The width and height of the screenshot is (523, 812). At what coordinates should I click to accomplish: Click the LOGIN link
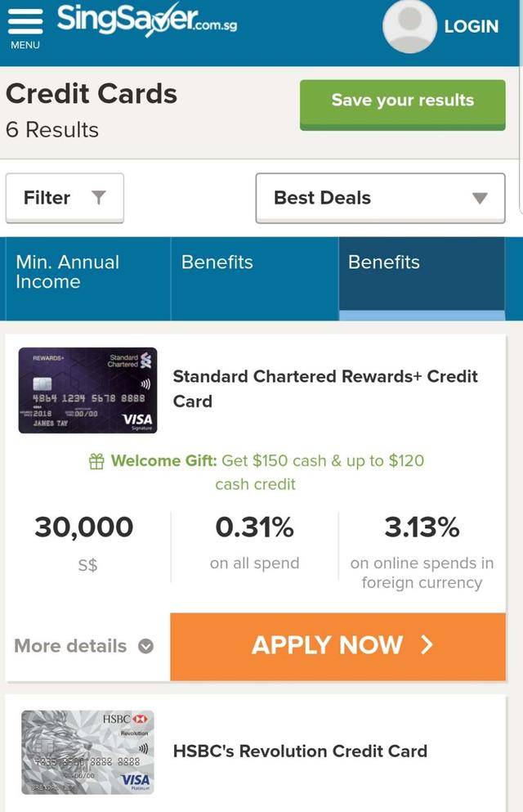tap(471, 26)
